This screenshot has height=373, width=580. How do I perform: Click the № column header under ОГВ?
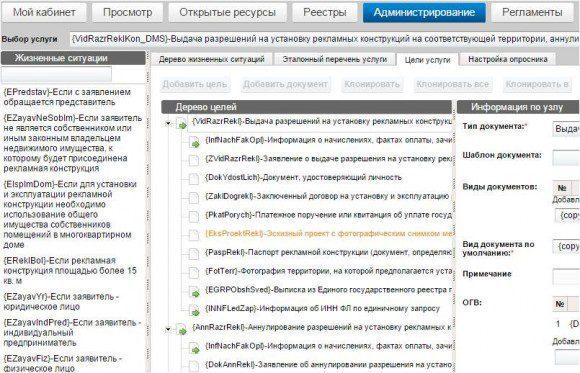tap(560, 304)
